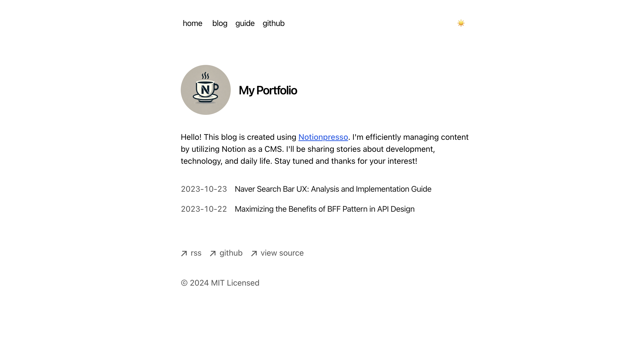
Task: Navigate to the home menu item
Action: [192, 23]
